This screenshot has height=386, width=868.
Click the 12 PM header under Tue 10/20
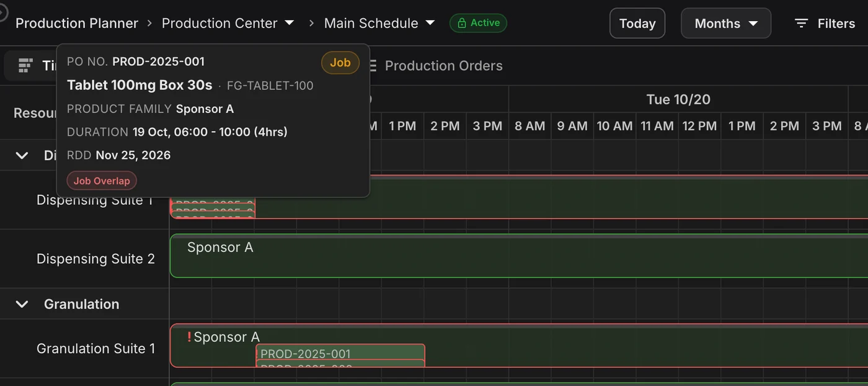(x=699, y=126)
